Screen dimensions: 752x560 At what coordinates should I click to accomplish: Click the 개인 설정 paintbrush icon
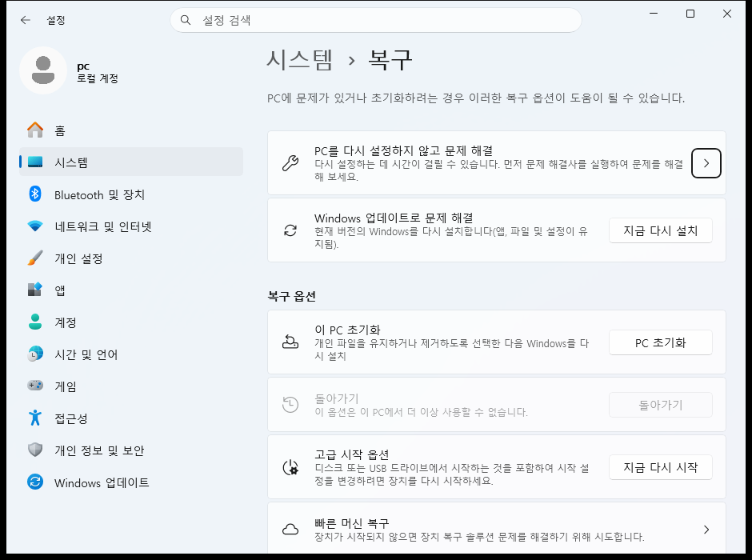pyautogui.click(x=35, y=258)
